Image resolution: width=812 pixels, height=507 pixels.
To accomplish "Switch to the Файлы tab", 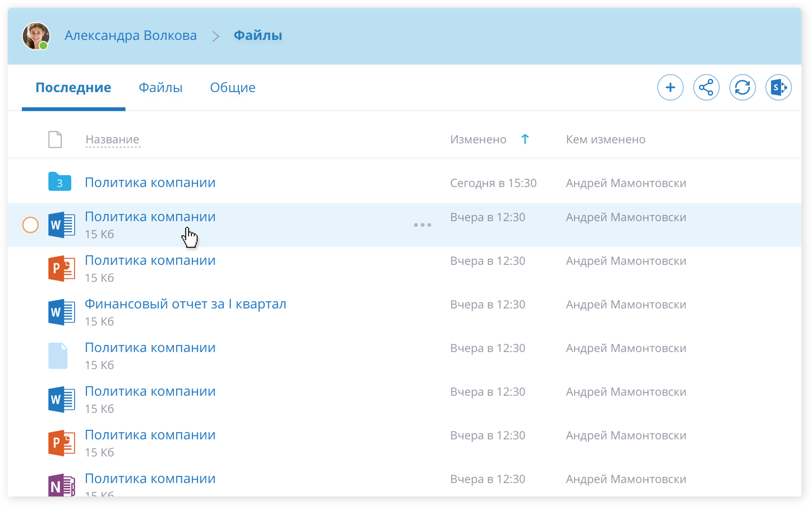I will pyautogui.click(x=160, y=88).
